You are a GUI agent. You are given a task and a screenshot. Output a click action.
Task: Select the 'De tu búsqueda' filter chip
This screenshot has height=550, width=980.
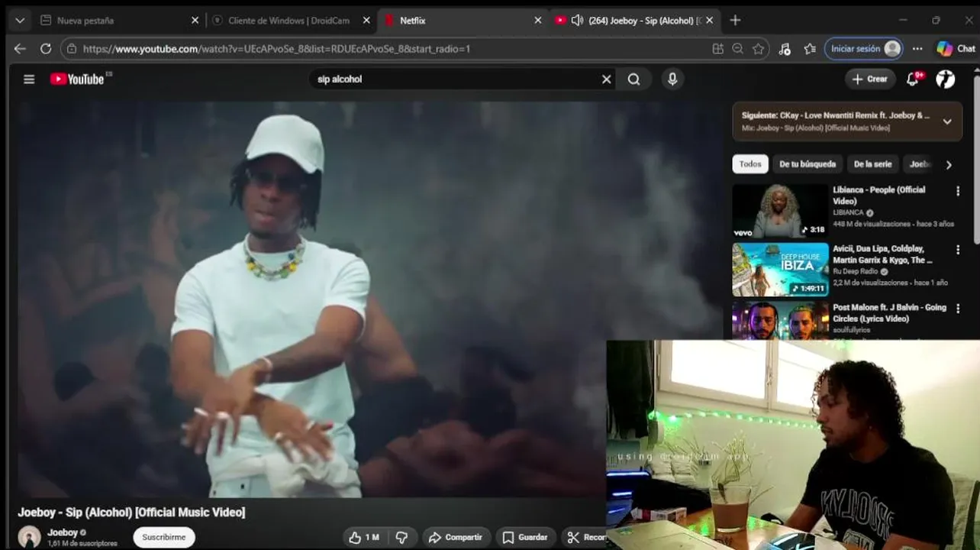coord(808,164)
